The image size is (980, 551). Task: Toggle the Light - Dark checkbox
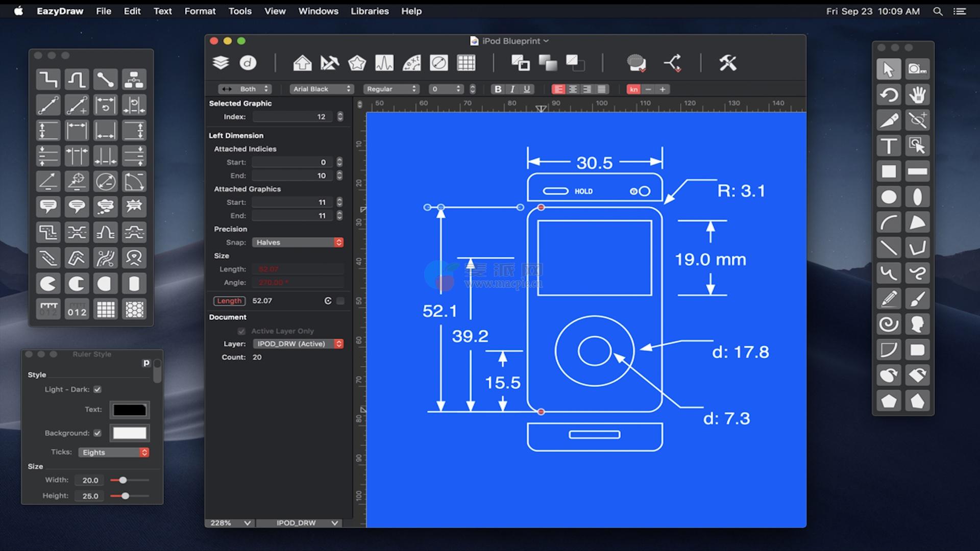pyautogui.click(x=97, y=389)
